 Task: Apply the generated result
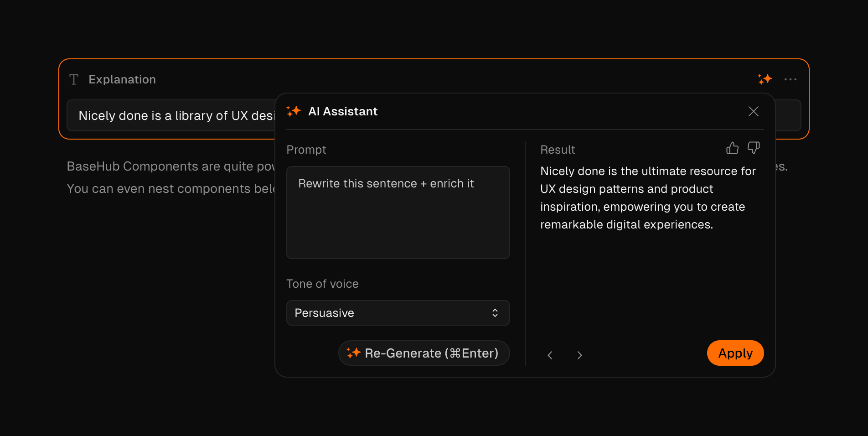tap(735, 353)
